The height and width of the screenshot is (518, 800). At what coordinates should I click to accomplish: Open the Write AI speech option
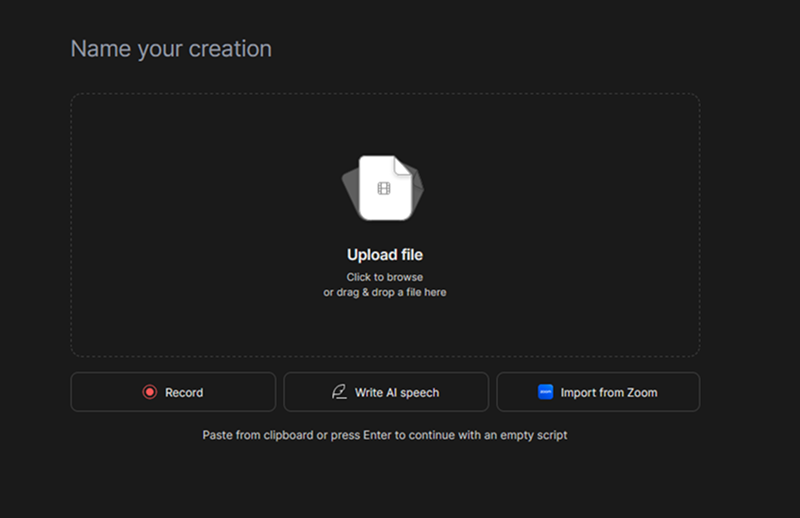pos(386,392)
